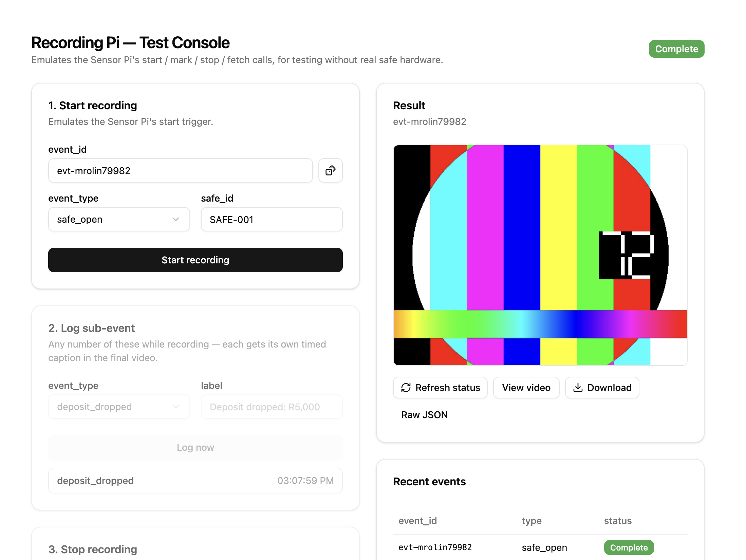The width and height of the screenshot is (746, 560).
Task: Open the safe_open event_type dropdown
Action: (x=119, y=219)
